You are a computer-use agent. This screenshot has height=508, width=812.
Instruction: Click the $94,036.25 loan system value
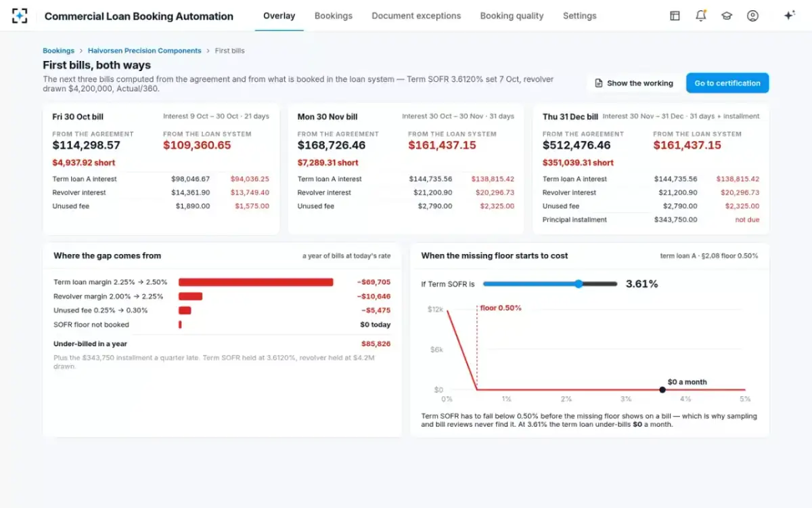click(250, 179)
